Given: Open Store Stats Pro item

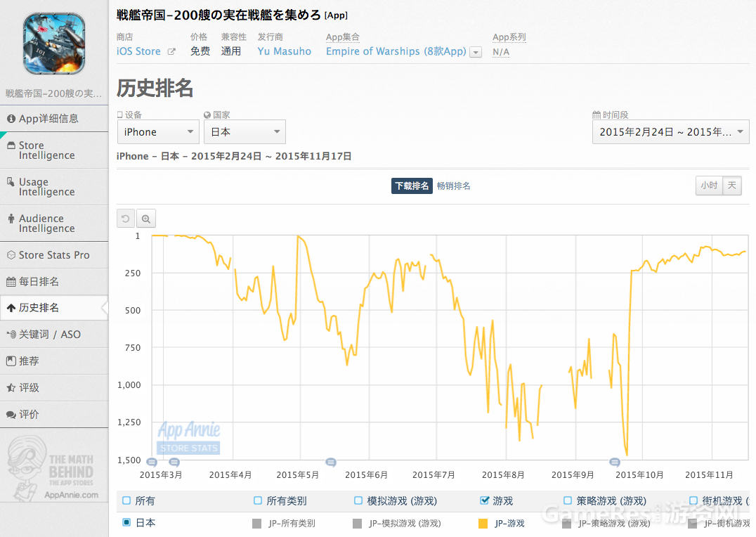Looking at the screenshot, I should [x=54, y=254].
